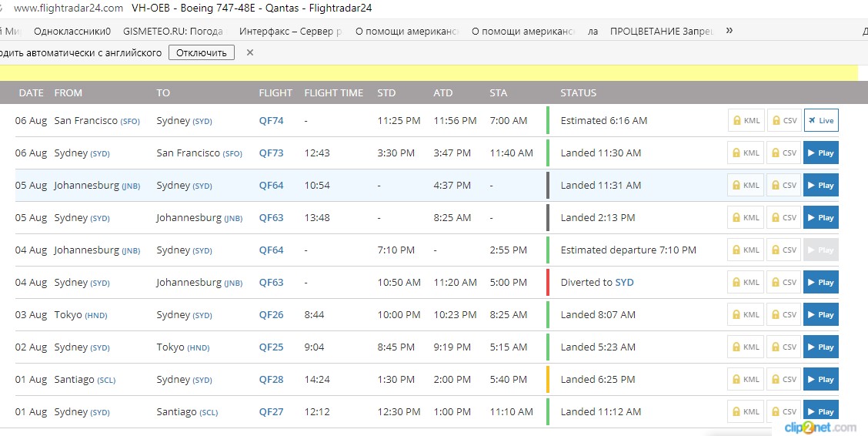Screen dimensions: 868x436
Task: Open HND airport link in QF26 row
Action: pyautogui.click(x=95, y=315)
